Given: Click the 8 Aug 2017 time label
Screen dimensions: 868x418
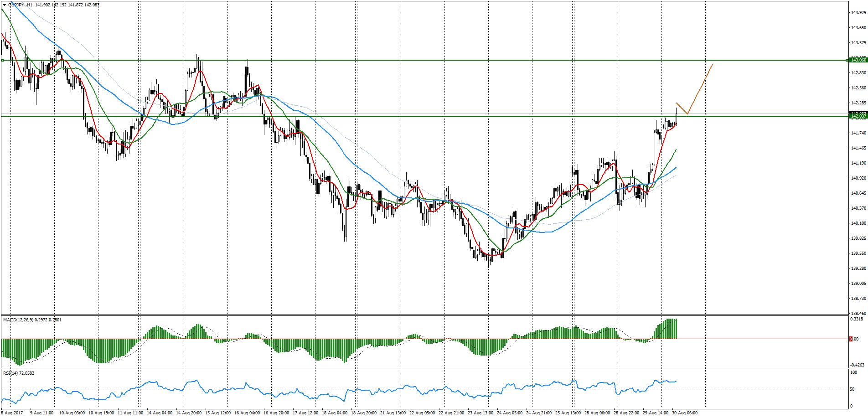Looking at the screenshot, I should 12,413.
